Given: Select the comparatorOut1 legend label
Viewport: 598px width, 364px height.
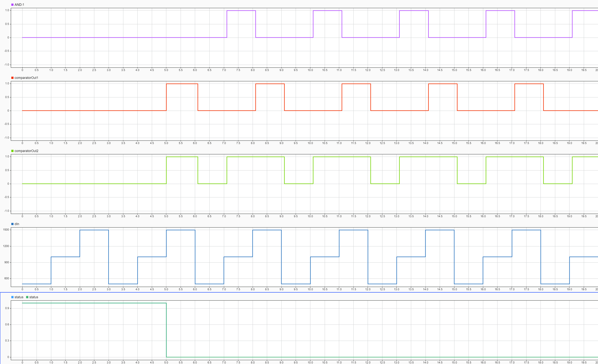Looking at the screenshot, I should tap(26, 78).
